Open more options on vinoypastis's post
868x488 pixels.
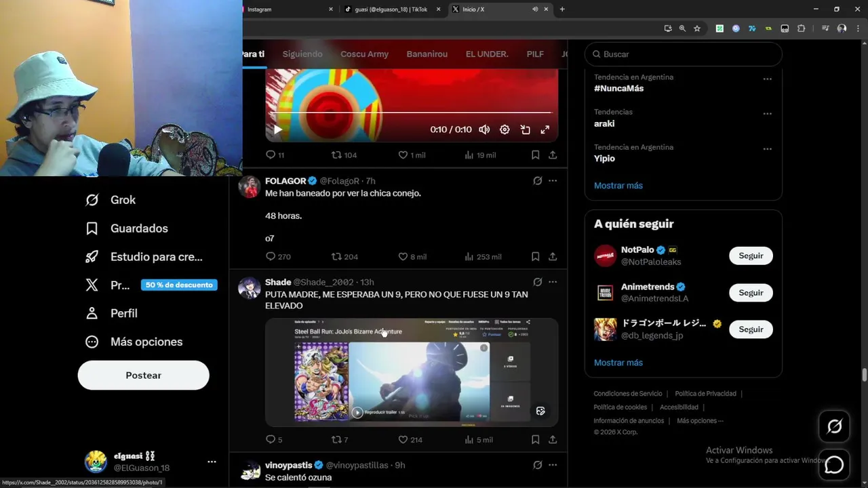(x=553, y=465)
